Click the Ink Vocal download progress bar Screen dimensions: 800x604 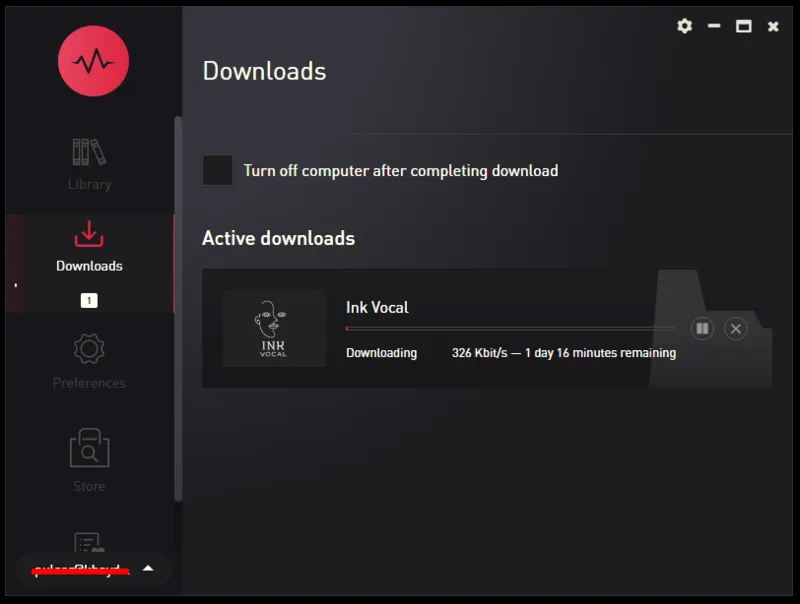pos(510,329)
